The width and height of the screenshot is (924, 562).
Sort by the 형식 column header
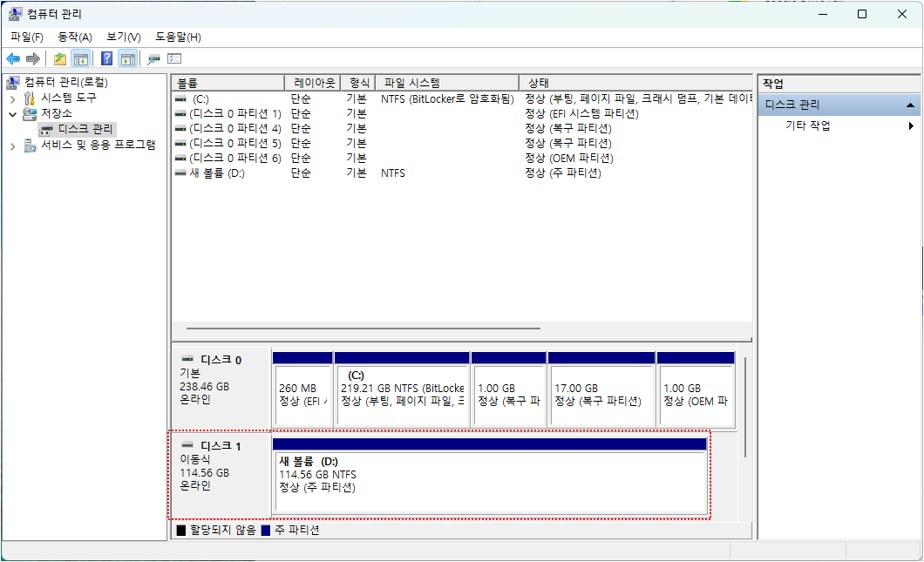point(357,83)
